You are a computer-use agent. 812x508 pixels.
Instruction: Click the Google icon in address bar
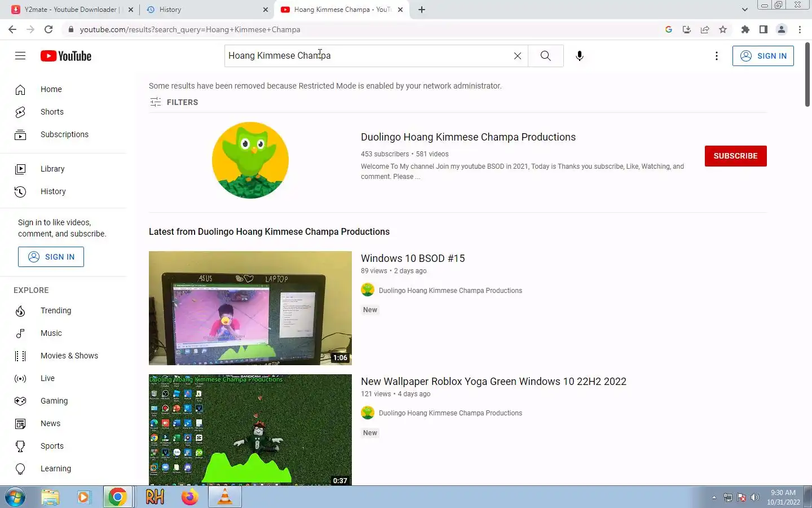coord(669,29)
